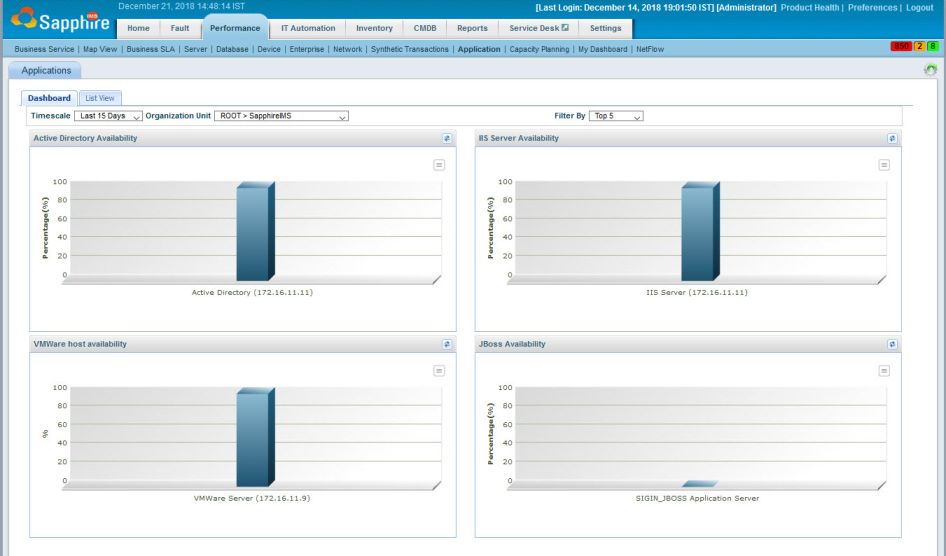This screenshot has height=556, width=946.
Task: Open Server submenu link
Action: 195,49
